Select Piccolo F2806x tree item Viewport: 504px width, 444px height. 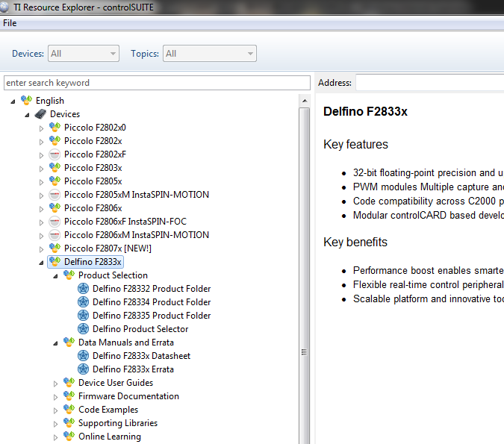(93, 208)
